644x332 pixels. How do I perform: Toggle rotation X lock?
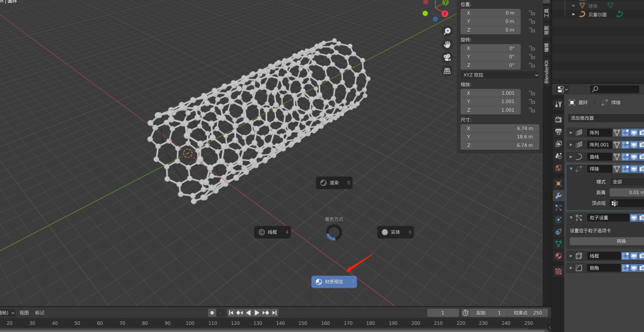[532, 48]
